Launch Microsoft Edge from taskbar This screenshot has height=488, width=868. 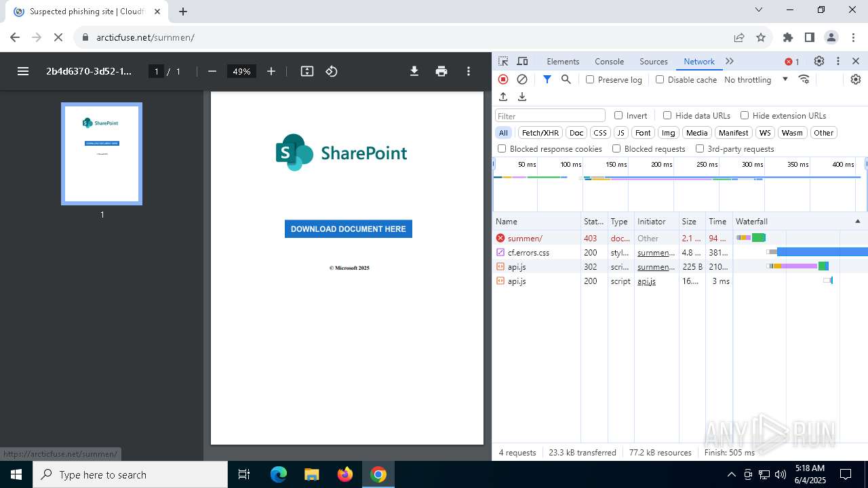pyautogui.click(x=279, y=474)
